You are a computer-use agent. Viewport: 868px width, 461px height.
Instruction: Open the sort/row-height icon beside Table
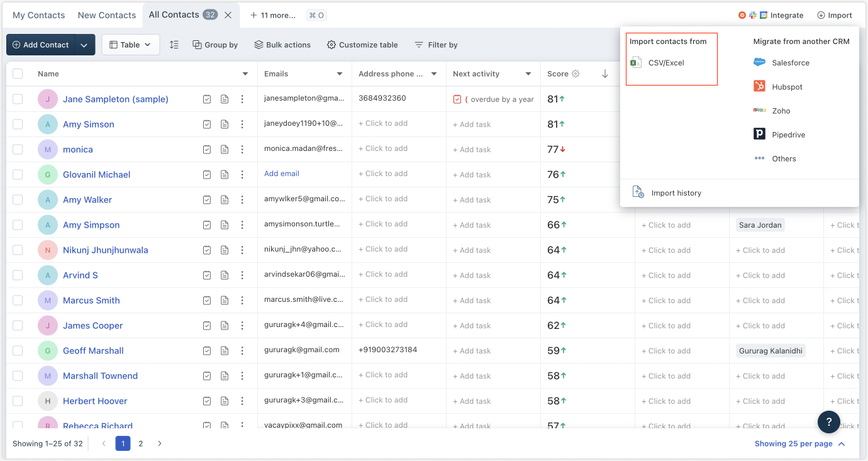tap(174, 44)
